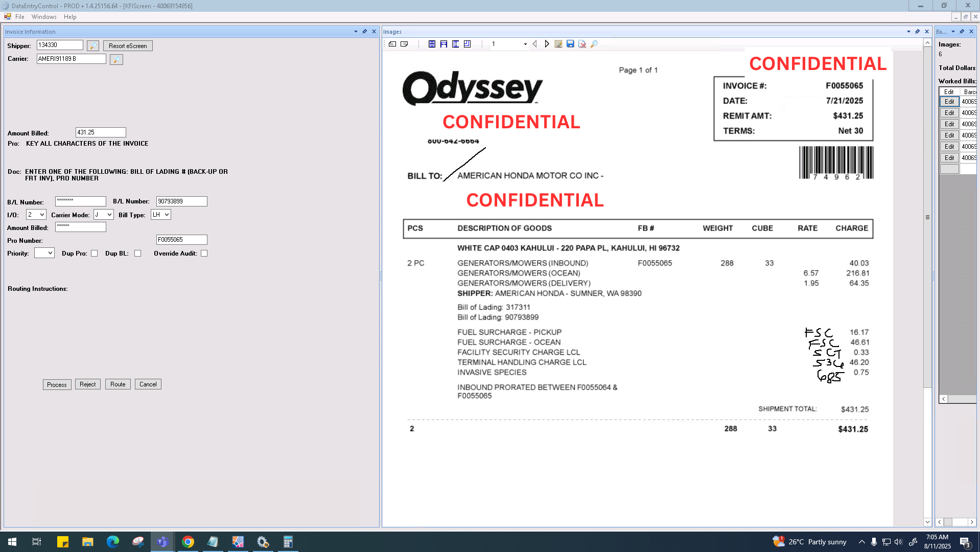Click the masked B/L Number field

[81, 201]
